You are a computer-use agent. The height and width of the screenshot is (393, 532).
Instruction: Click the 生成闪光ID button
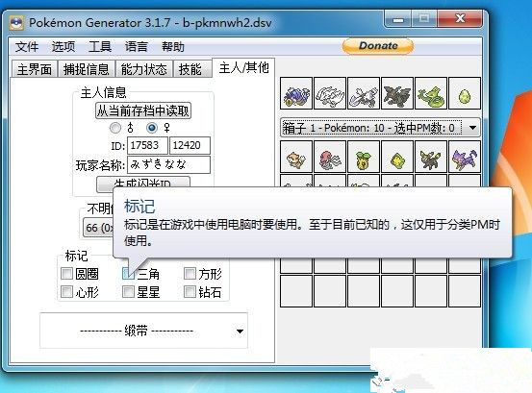143,183
